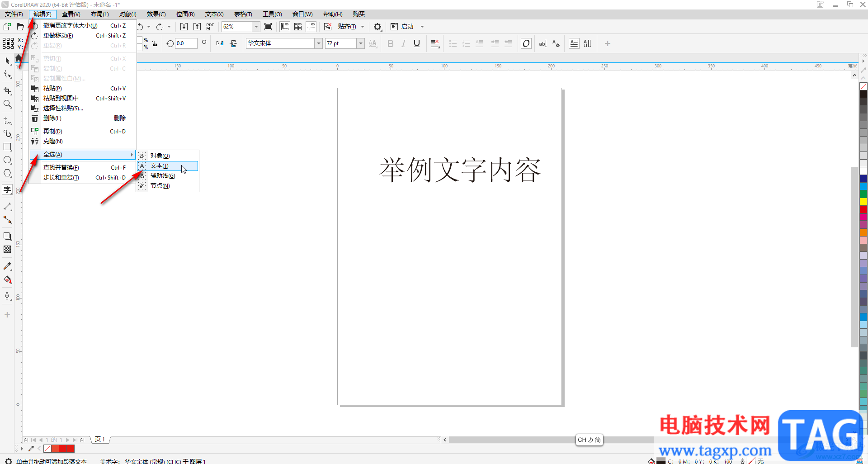This screenshot has height=464, width=868.
Task: Click 再制(D) in the Edit menu
Action: [x=83, y=132]
